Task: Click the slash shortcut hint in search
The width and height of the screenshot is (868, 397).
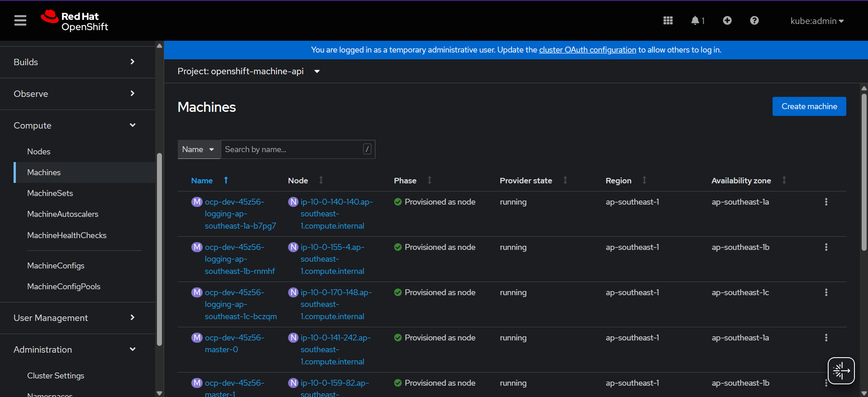Action: pos(367,149)
